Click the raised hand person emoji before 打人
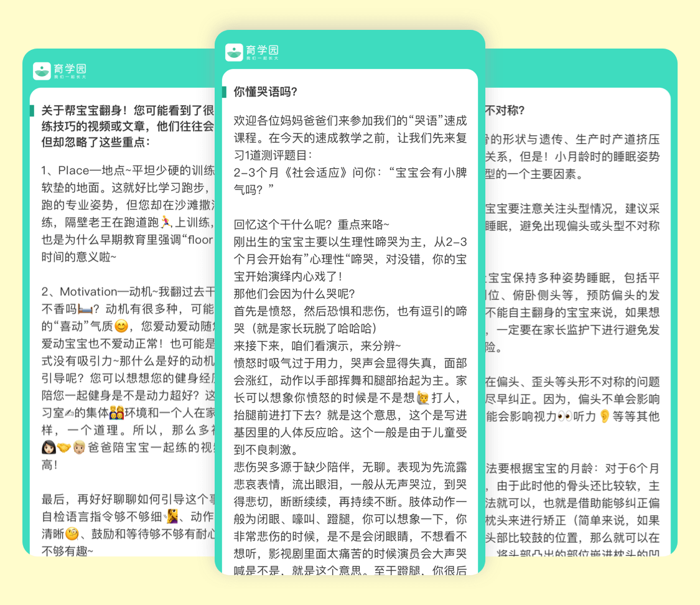The image size is (700, 605). pos(422,397)
